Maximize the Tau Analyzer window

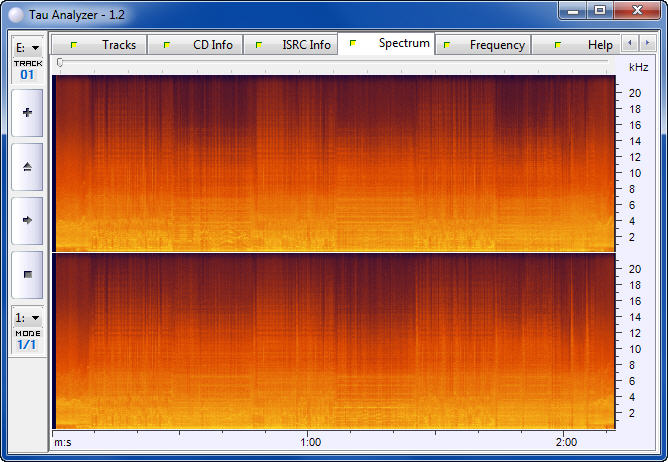coord(599,10)
